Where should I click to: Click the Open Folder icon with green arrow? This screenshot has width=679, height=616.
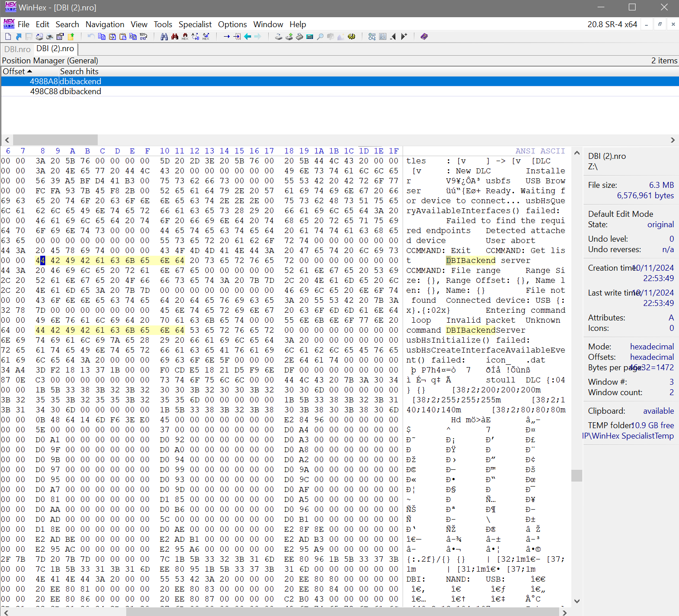(x=71, y=37)
